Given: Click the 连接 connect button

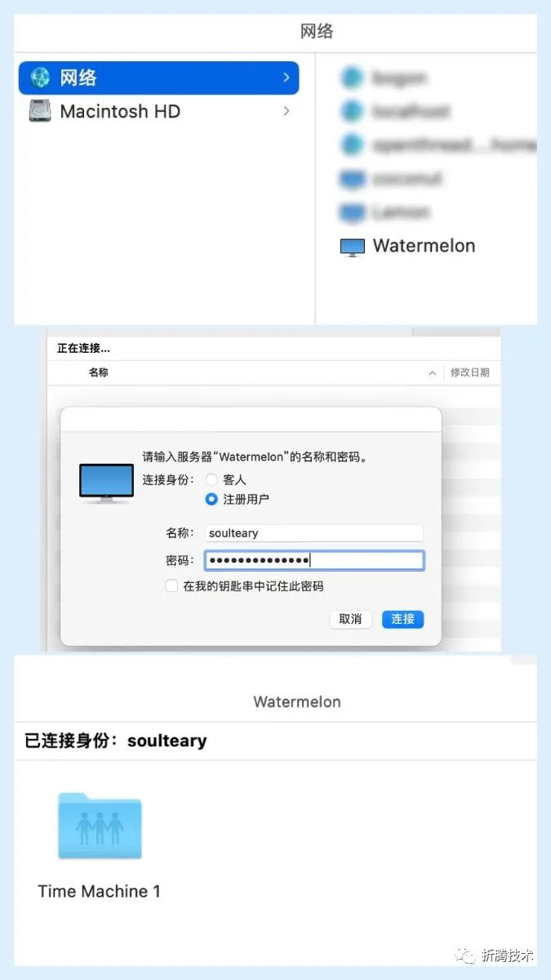Looking at the screenshot, I should (402, 619).
